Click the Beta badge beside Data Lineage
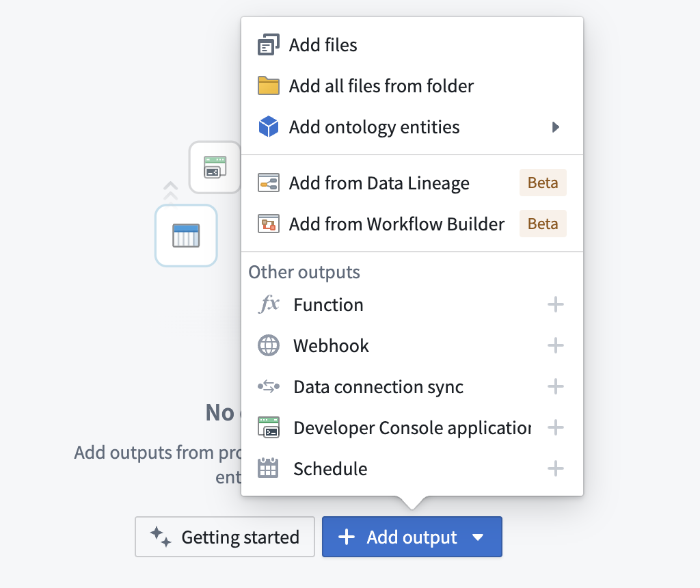 click(x=543, y=183)
